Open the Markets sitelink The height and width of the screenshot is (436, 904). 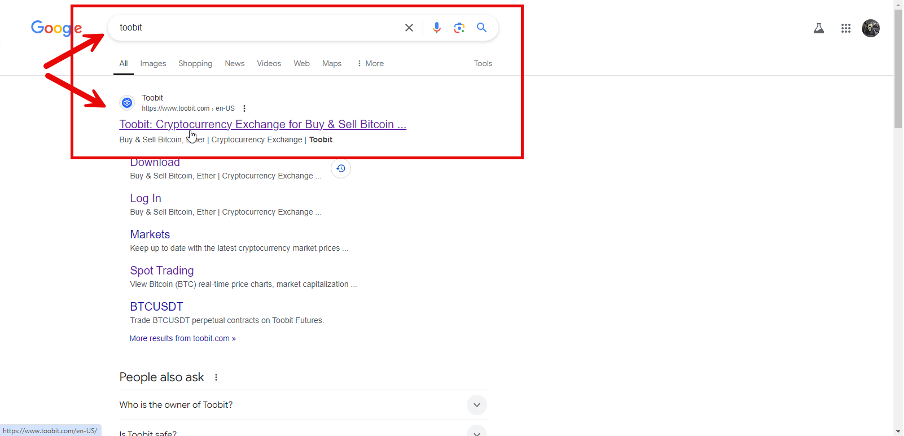150,234
